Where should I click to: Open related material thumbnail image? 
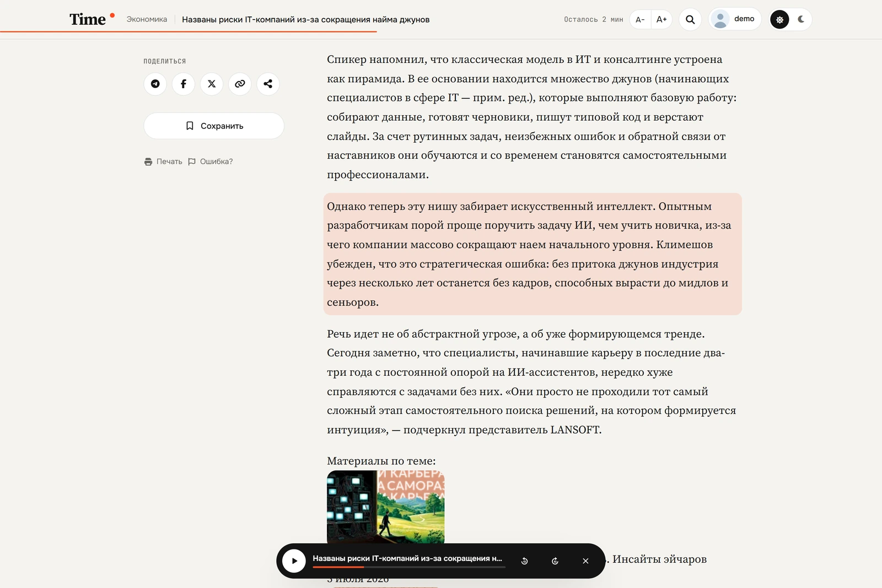pos(386,507)
